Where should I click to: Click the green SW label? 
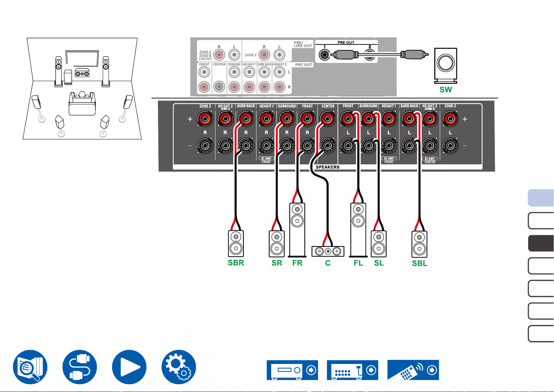point(446,90)
